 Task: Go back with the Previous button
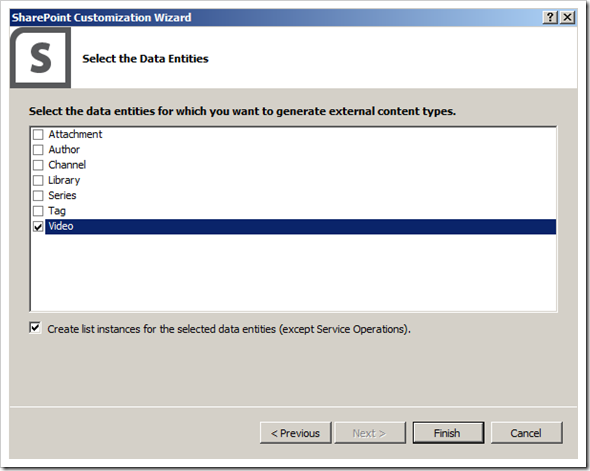[x=295, y=433]
